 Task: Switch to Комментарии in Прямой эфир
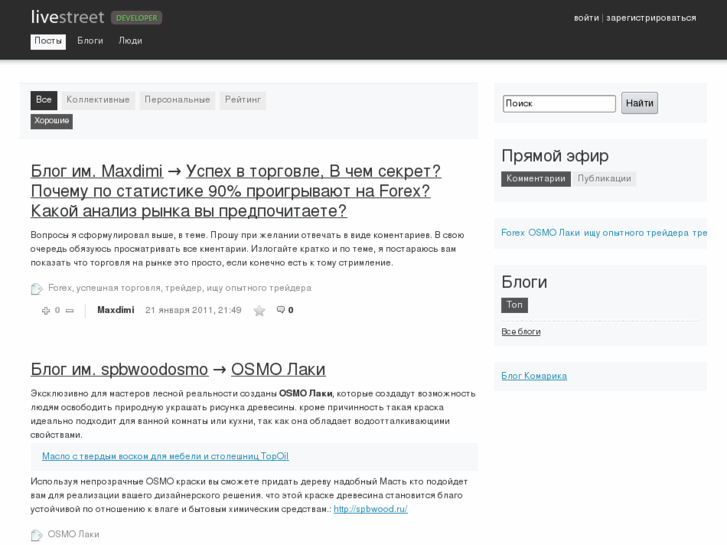pyautogui.click(x=536, y=179)
